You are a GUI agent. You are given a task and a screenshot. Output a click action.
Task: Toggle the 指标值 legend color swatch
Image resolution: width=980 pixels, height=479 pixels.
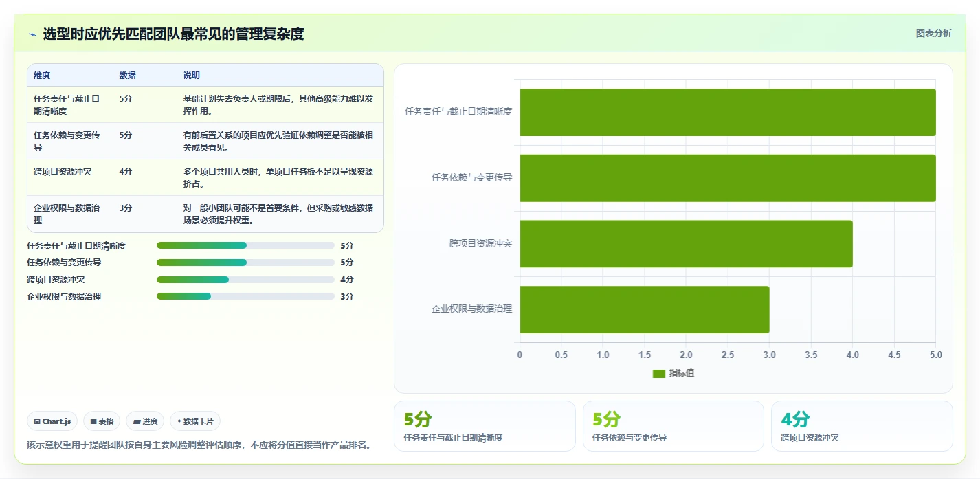click(658, 373)
